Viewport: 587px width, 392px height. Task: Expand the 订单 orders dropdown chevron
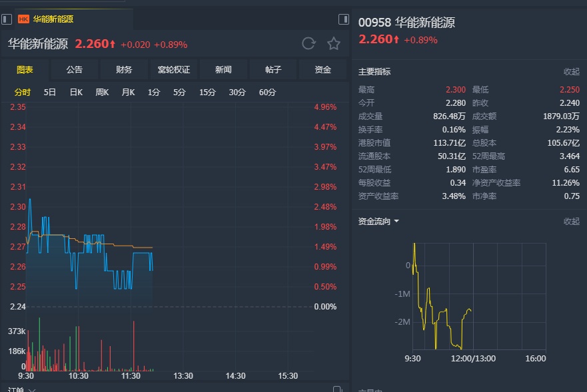pos(32,390)
